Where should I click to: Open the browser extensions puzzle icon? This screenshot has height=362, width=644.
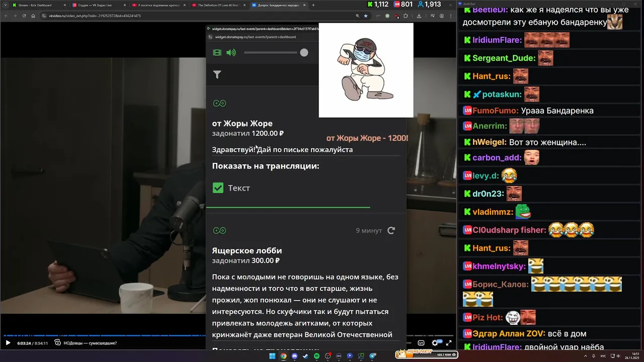click(x=406, y=16)
